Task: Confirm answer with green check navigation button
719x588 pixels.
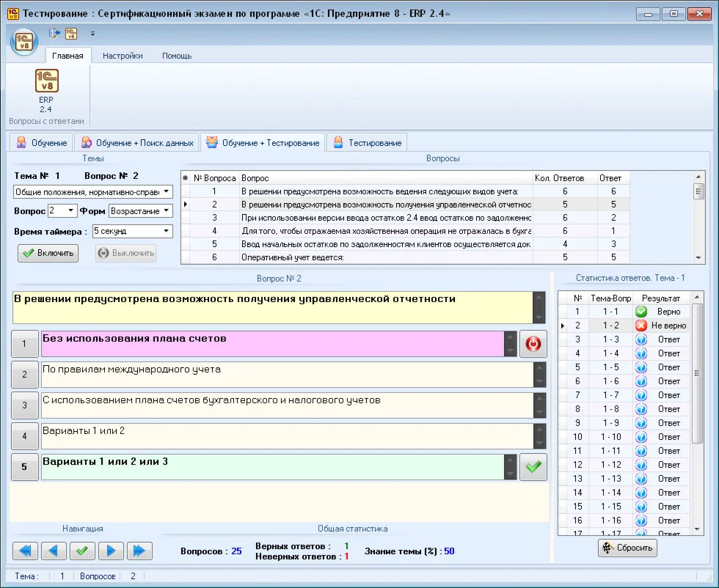Action: (82, 551)
